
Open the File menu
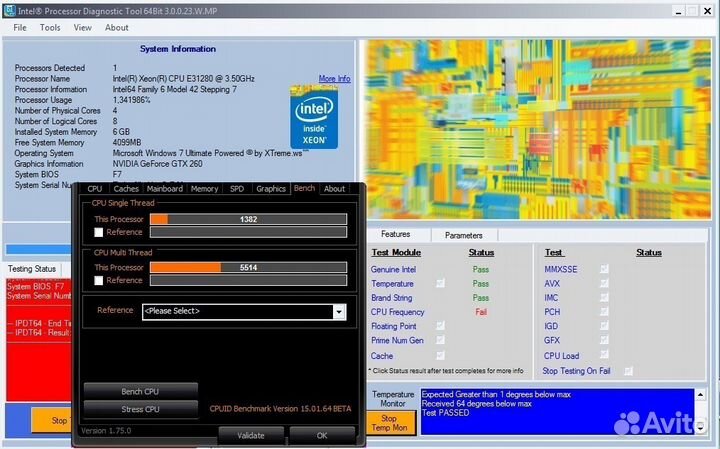click(20, 28)
